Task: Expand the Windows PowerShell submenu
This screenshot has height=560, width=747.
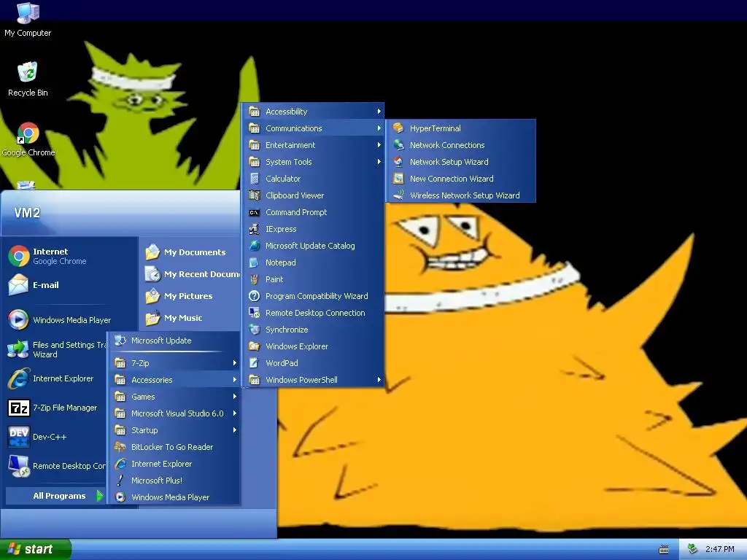Action: [x=314, y=379]
